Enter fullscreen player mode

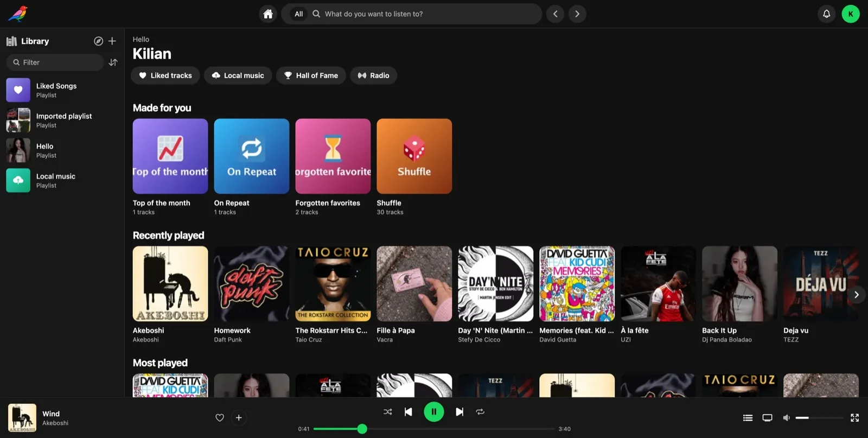(x=854, y=417)
